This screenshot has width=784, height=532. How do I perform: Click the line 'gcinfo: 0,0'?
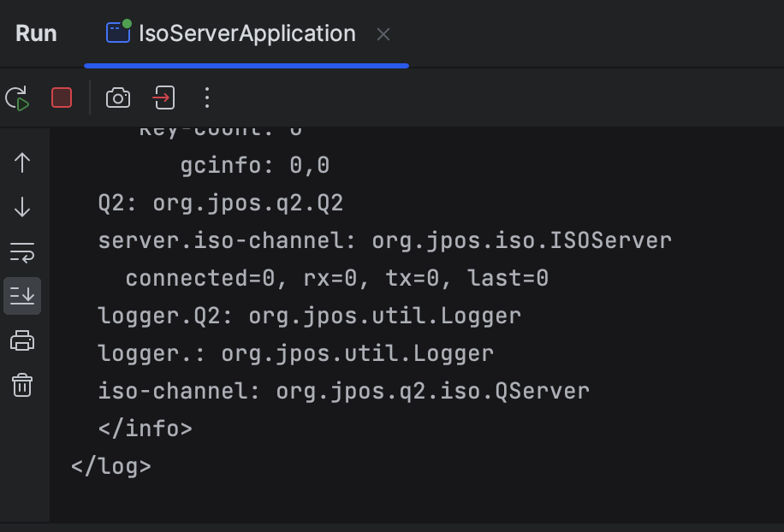coord(254,165)
